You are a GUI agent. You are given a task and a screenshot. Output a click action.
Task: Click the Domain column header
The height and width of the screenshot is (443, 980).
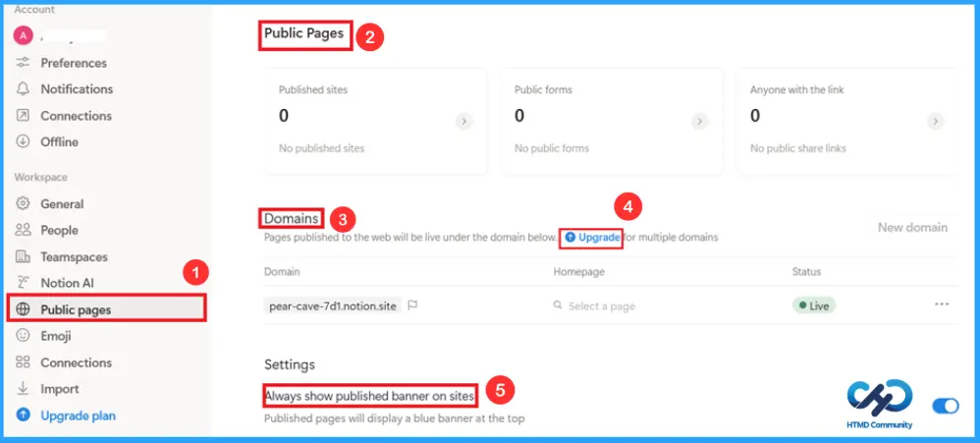[x=282, y=272]
